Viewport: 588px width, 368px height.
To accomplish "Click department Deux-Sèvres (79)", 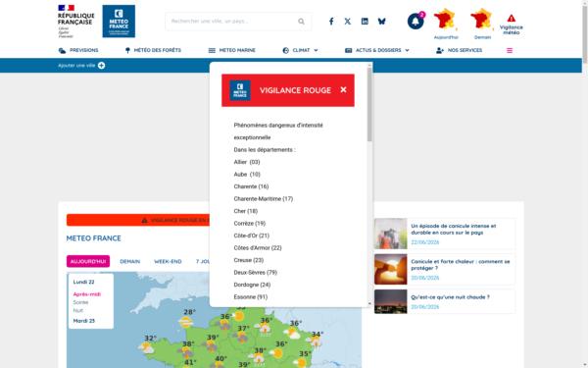I will pos(256,272).
